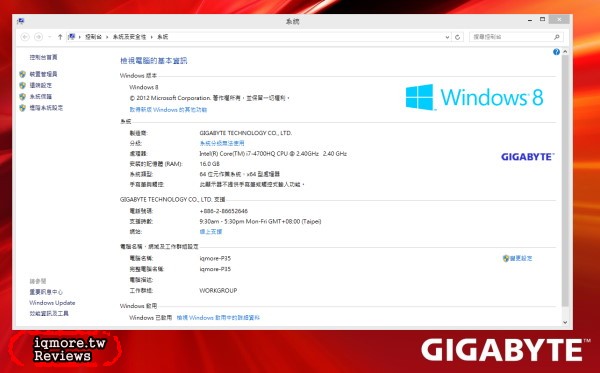Image resolution: width=600 pixels, height=373 pixels.
Task: View Windows activation details link
Action: (218, 318)
